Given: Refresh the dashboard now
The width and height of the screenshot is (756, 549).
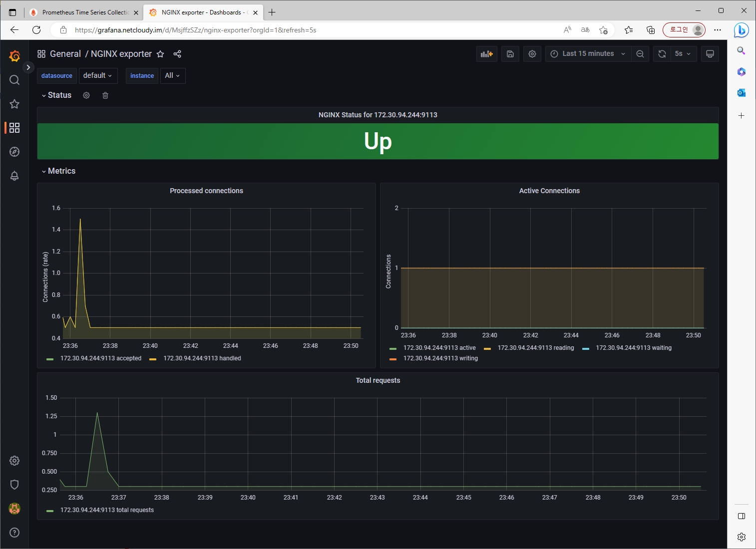Looking at the screenshot, I should pyautogui.click(x=662, y=54).
